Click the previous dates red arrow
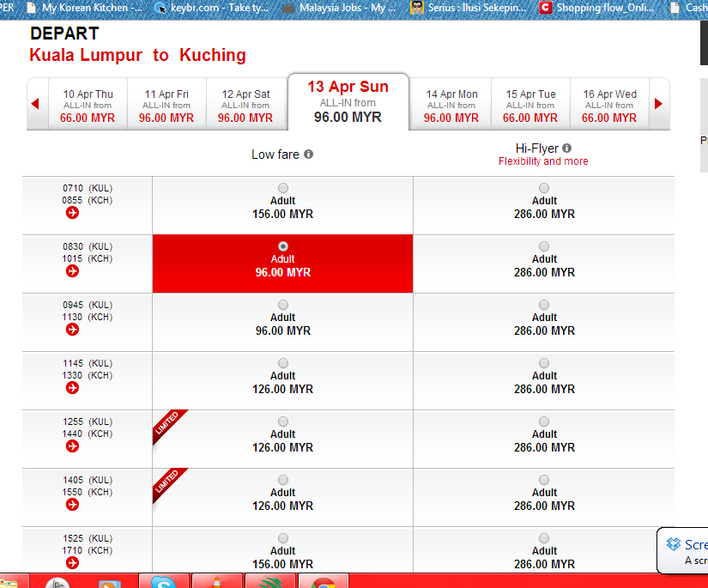The height and width of the screenshot is (588, 708). (35, 104)
